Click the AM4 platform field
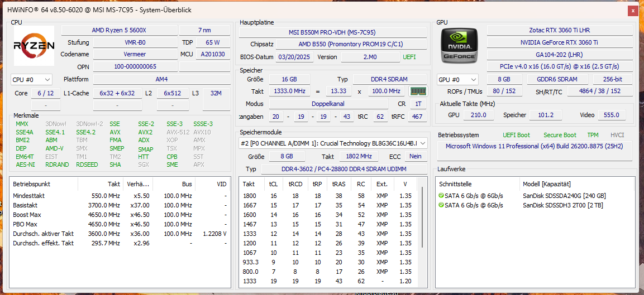644x295 pixels. click(162, 79)
